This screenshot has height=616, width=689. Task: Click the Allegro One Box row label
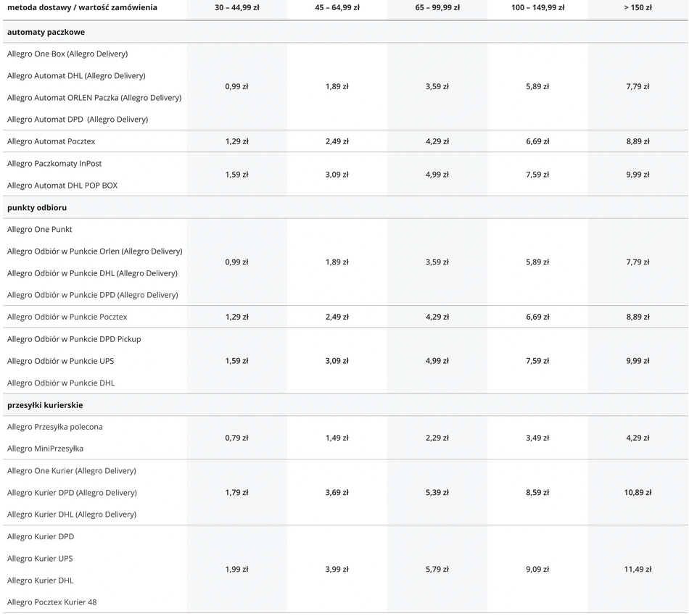click(67, 54)
